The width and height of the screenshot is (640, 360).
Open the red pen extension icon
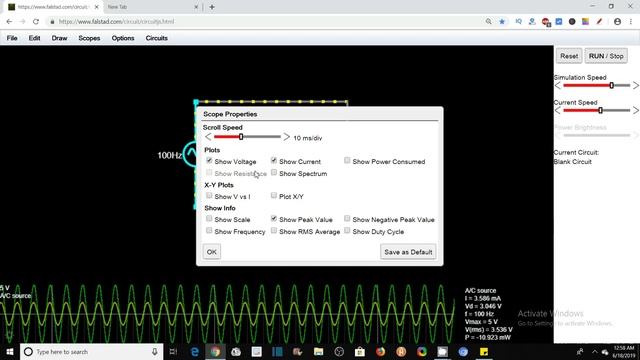coord(599,22)
